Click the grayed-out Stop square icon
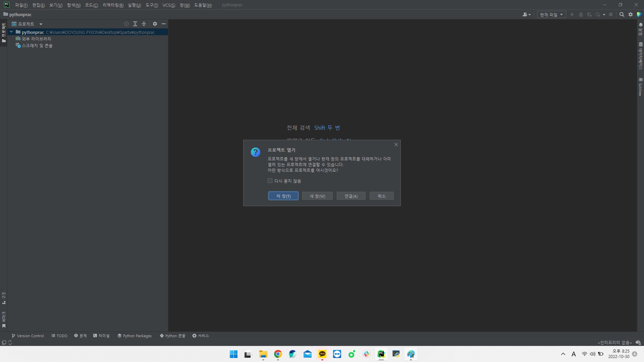Screen dimensions: 644x362 pyautogui.click(x=611, y=14)
